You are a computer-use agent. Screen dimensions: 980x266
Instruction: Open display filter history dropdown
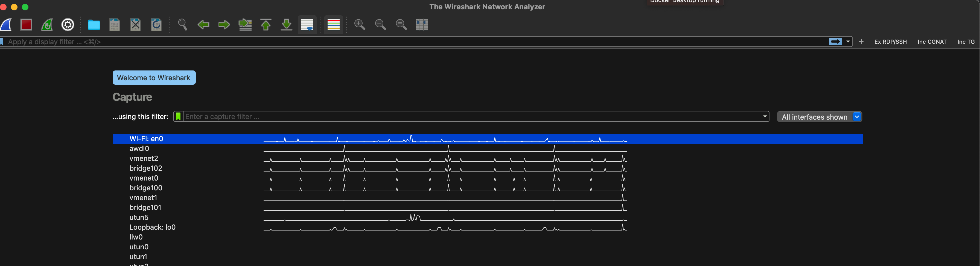pyautogui.click(x=848, y=42)
